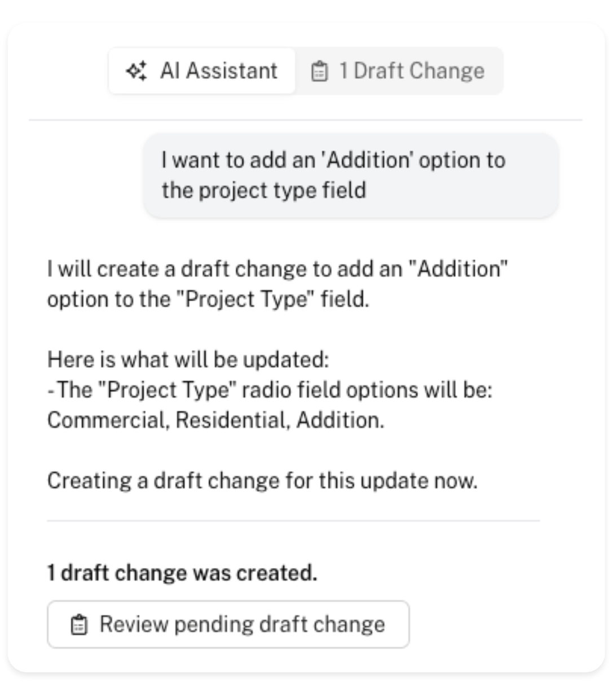Image resolution: width=616 pixels, height=687 pixels.
Task: Click the 'option to the "Project Type" field.' line
Action: 208,299
